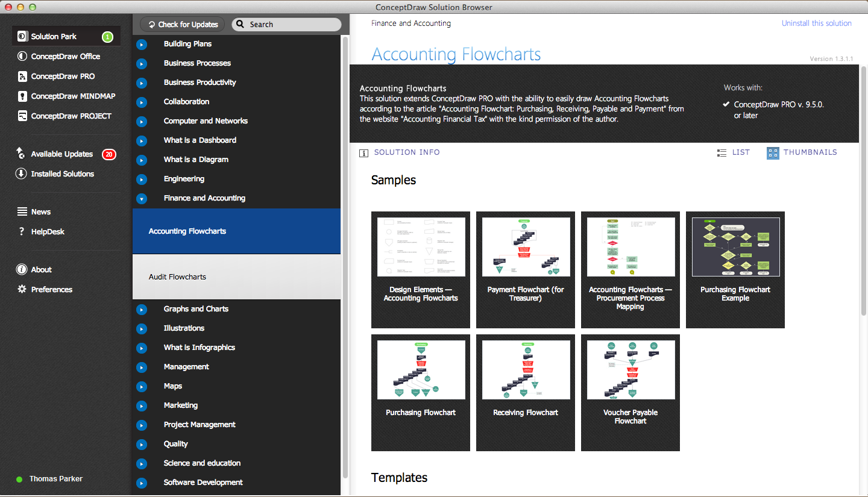Viewport: 868px width, 497px height.
Task: Open Design Elements Accounting Flowcharts thumbnail
Action: pos(421,270)
